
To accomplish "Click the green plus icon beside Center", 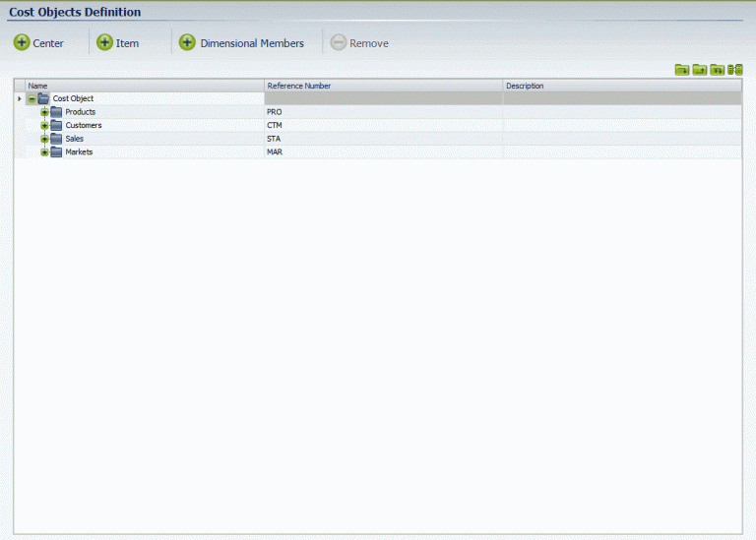I will 22,42.
